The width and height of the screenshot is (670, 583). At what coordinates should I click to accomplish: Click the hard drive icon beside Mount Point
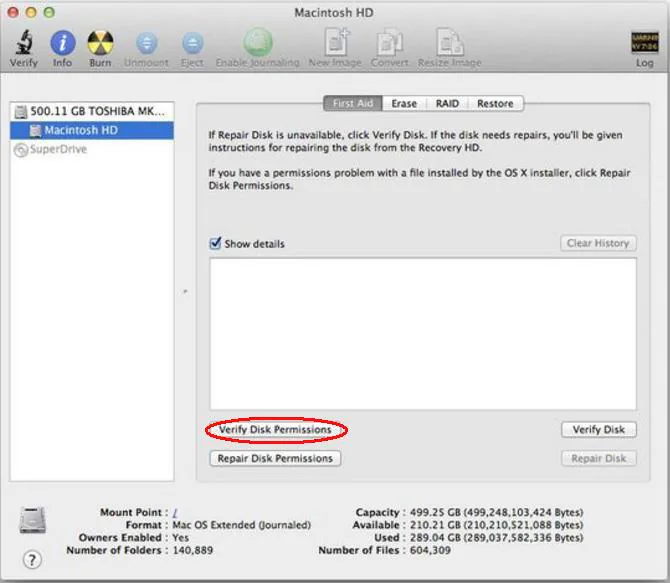click(x=32, y=520)
